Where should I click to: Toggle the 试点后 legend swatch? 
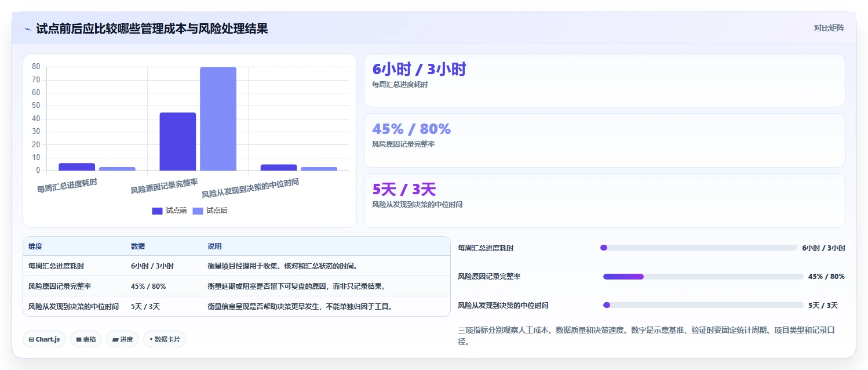coord(198,211)
